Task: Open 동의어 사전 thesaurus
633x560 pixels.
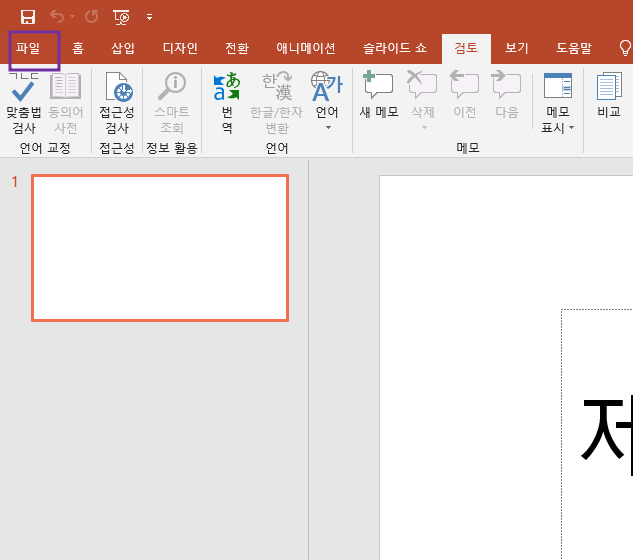Action: (x=66, y=103)
